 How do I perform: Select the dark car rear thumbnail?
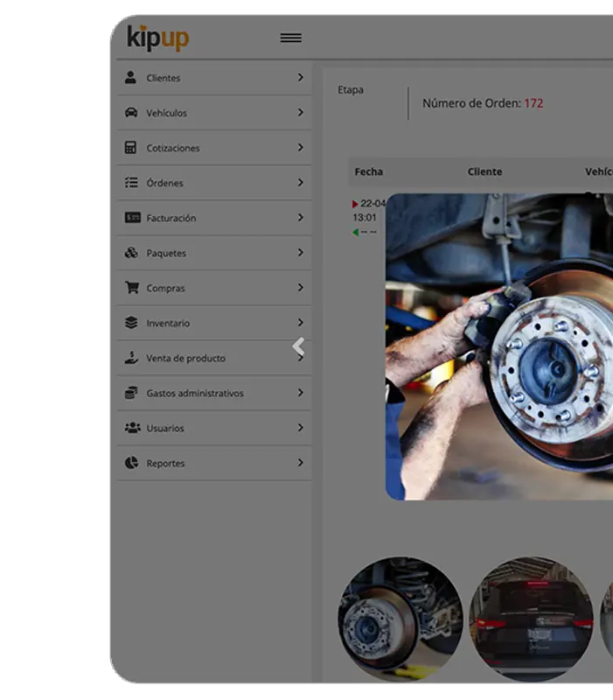click(x=531, y=619)
